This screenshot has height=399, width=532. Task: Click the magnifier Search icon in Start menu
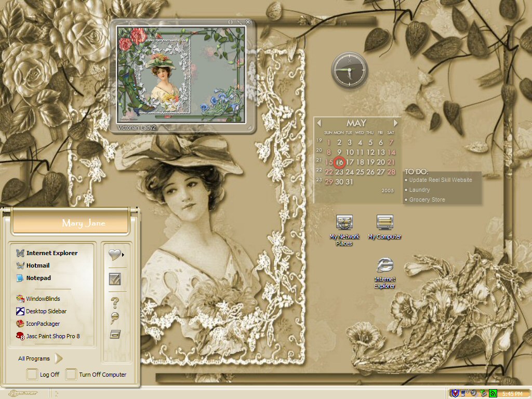(115, 318)
